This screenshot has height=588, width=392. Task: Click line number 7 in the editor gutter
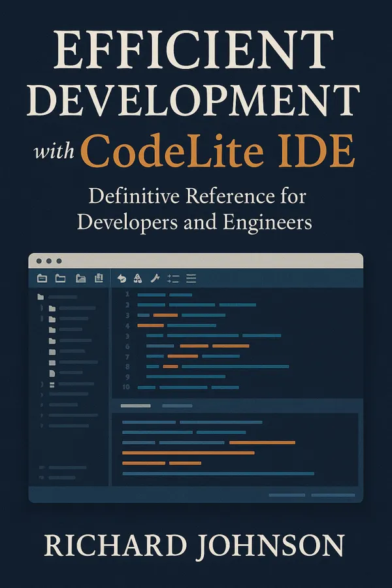(127, 356)
